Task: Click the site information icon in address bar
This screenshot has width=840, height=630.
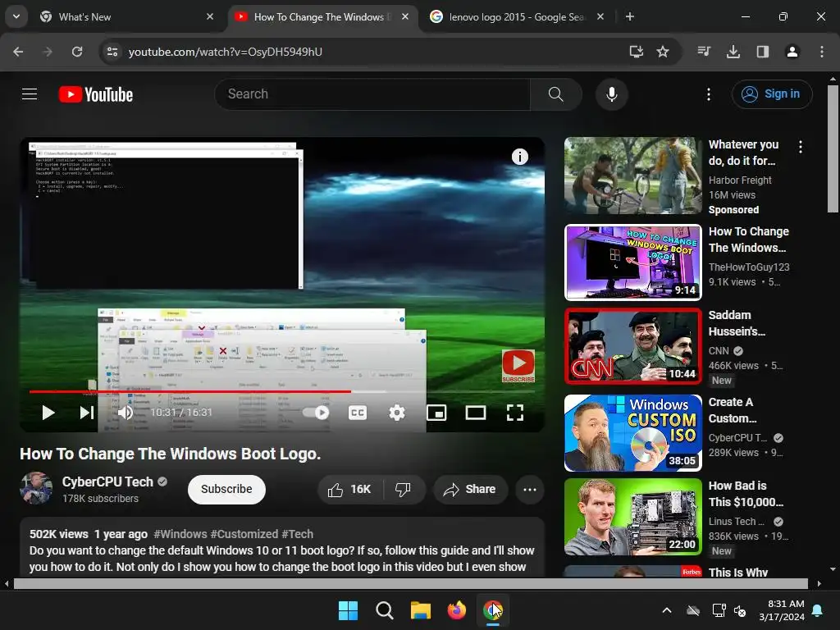Action: 112,52
